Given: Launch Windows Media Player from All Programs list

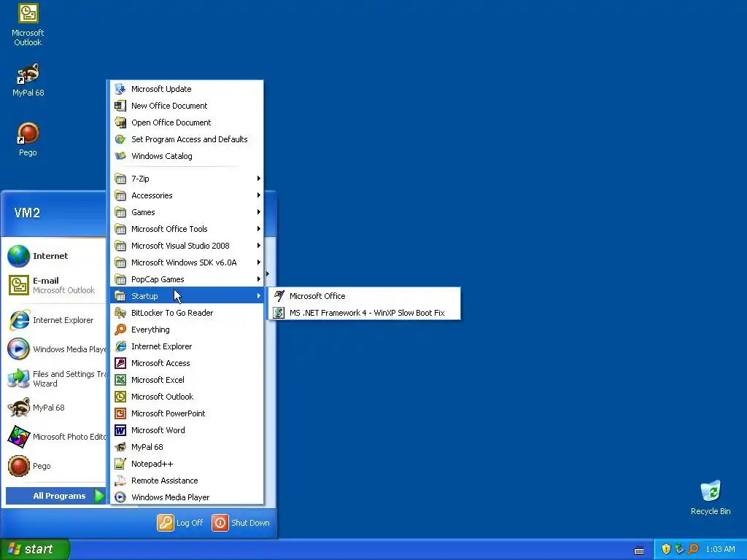Looking at the screenshot, I should (x=187, y=497).
